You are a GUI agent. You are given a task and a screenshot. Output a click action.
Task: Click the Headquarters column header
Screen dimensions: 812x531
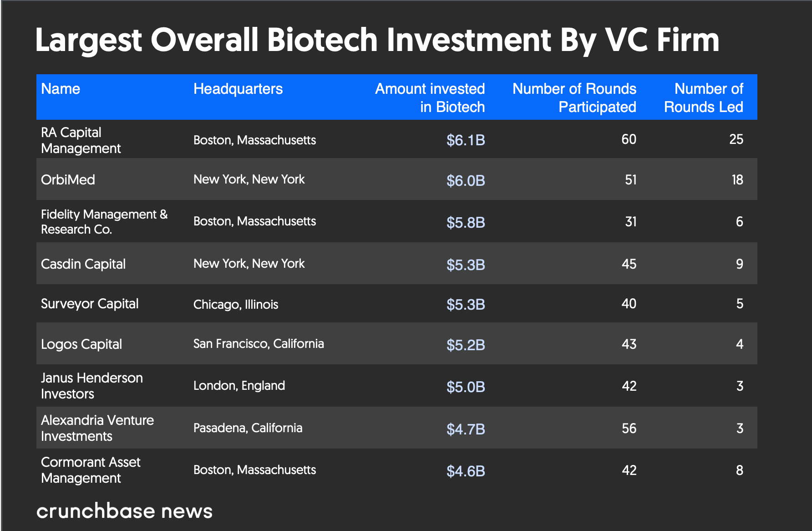238,89
